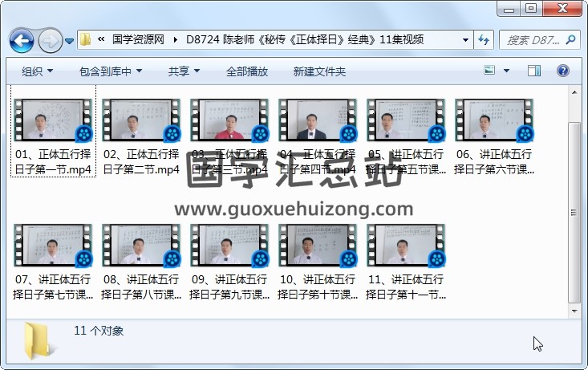Select video thumbnail 09、讲正体五行择日子第九节课
Viewport: 588px width, 370px height.
coord(229,246)
